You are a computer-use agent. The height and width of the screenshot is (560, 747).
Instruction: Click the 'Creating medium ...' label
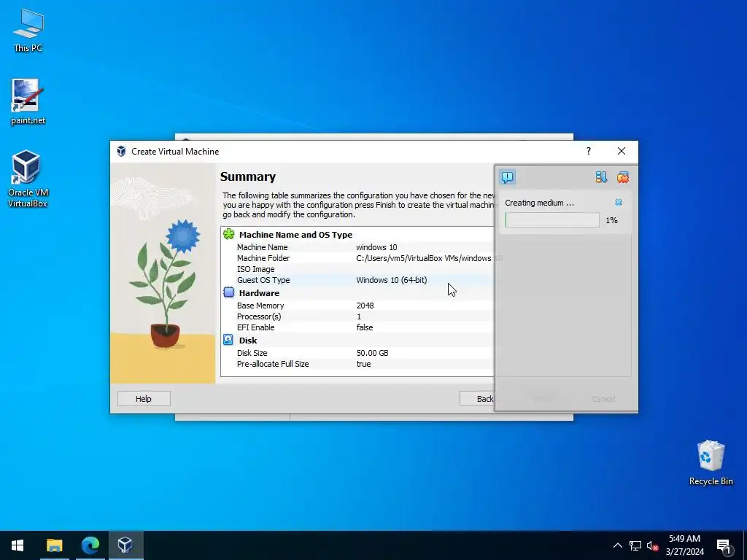click(539, 203)
